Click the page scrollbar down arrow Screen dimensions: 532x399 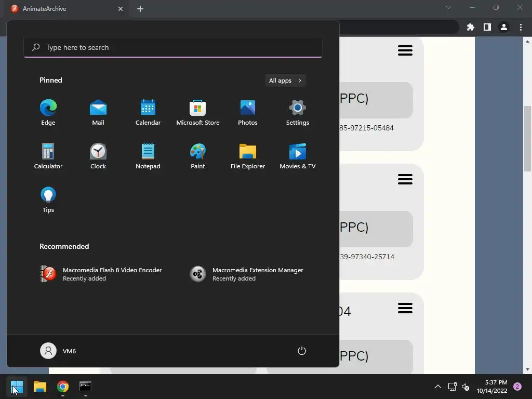[x=527, y=369]
